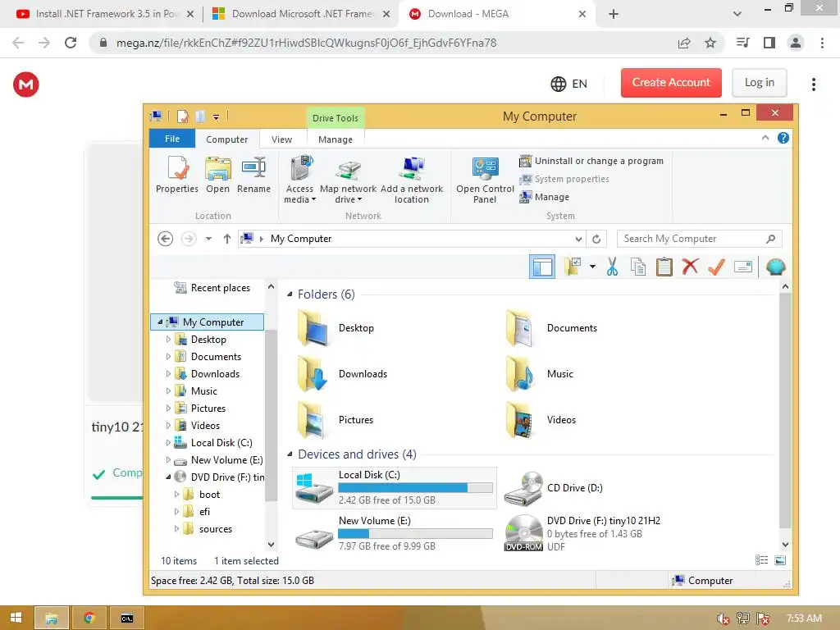840x630 pixels.
Task: Click Log in on MEGA page
Action: click(x=759, y=83)
